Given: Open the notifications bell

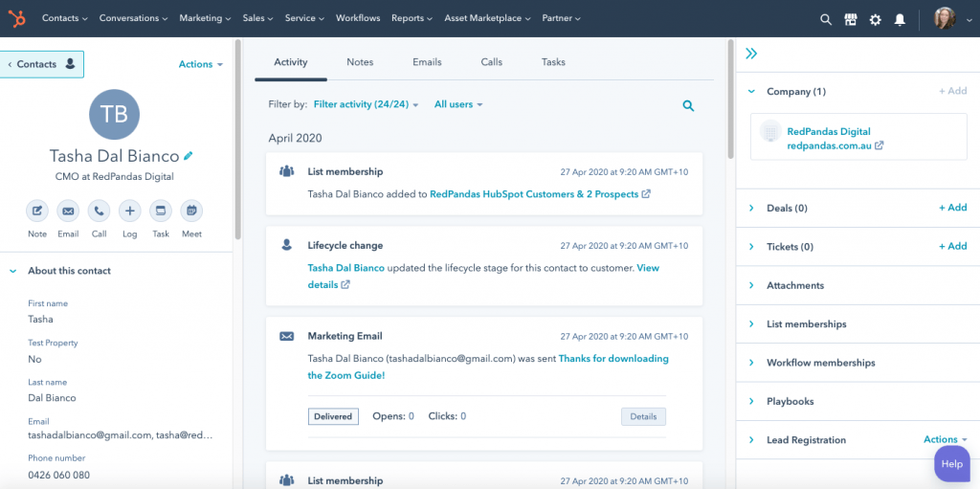Looking at the screenshot, I should [x=900, y=19].
